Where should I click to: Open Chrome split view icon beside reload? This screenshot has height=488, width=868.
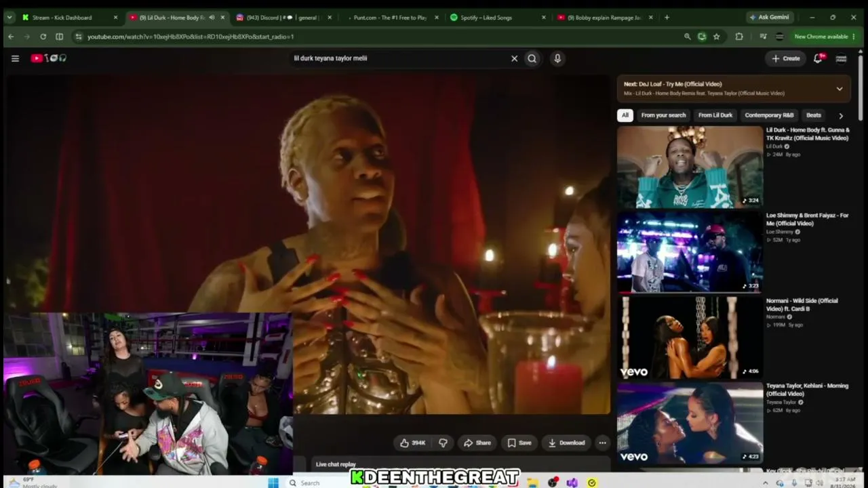[59, 37]
